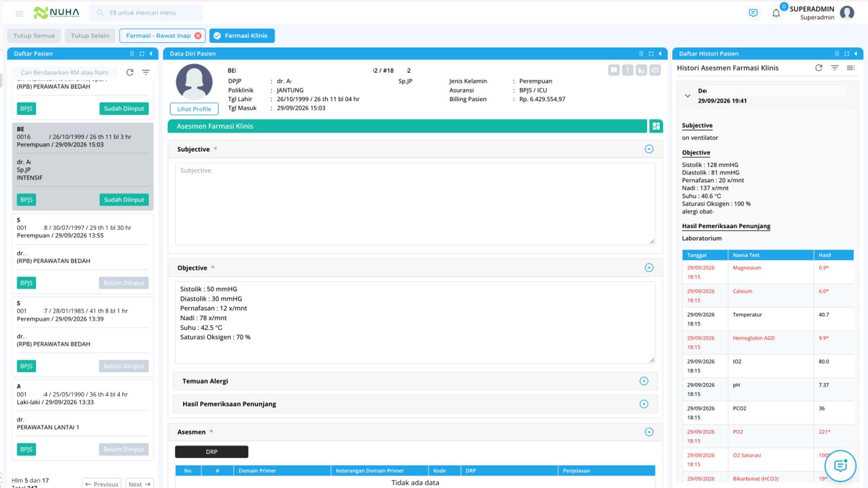Open the floating chat support button
868x488 pixels.
[x=840, y=465]
